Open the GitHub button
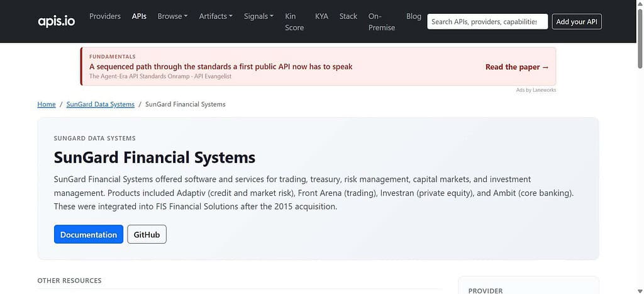The height and width of the screenshot is (294, 644). (147, 234)
